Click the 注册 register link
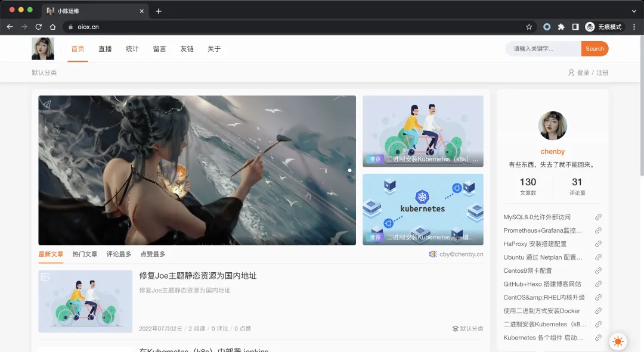Image resolution: width=644 pixels, height=352 pixels. point(602,73)
